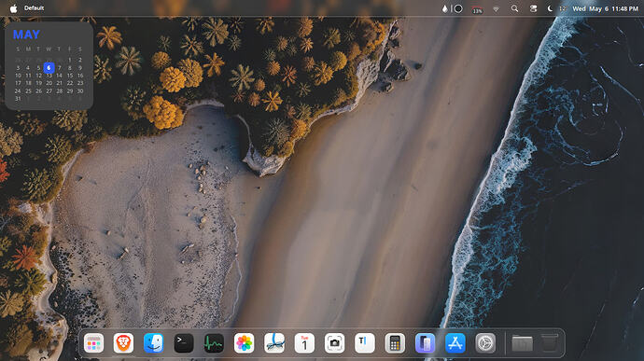Open the date and time notification panel
644x361 pixels.
coord(606,8)
